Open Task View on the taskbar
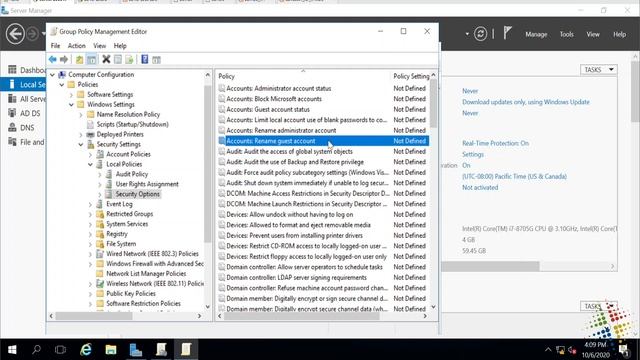 click(x=60, y=349)
